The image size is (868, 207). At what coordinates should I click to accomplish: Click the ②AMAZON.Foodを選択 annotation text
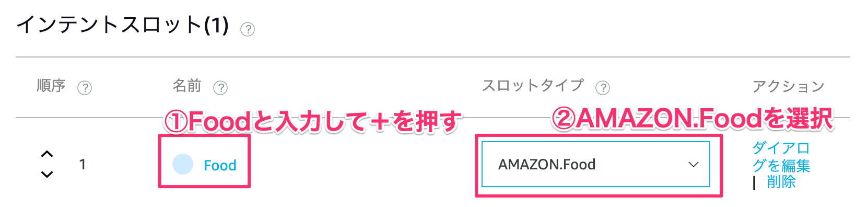coord(692,119)
